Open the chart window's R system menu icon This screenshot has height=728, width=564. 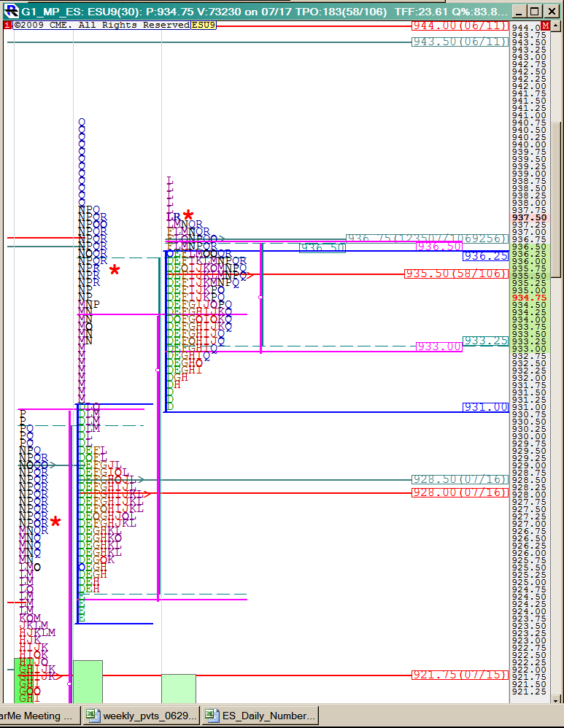12,12
